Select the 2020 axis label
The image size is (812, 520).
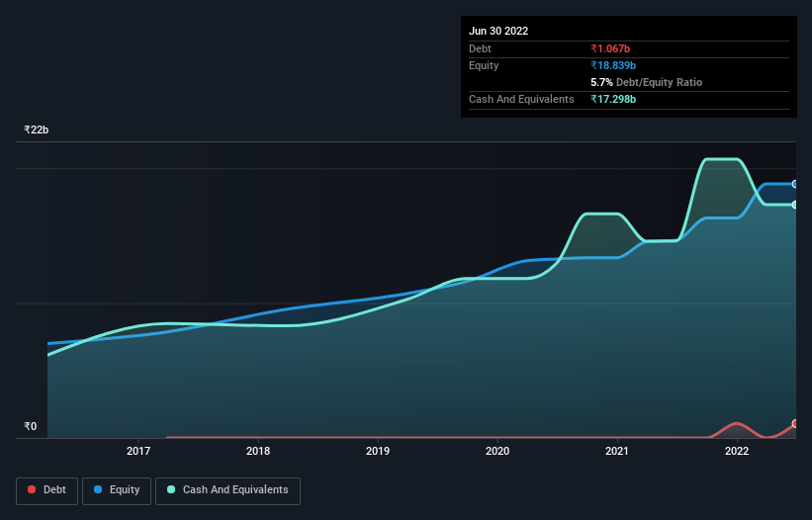tap(497, 451)
